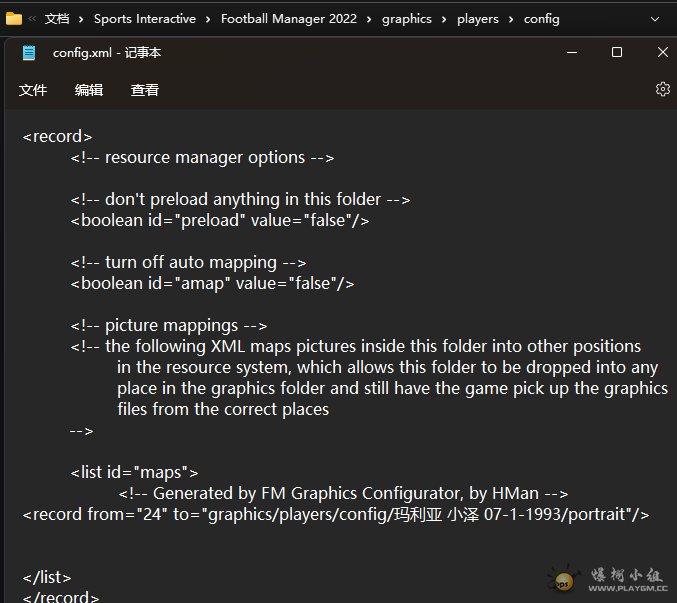
Task: Open Notepad settings gear icon
Action: [662, 89]
